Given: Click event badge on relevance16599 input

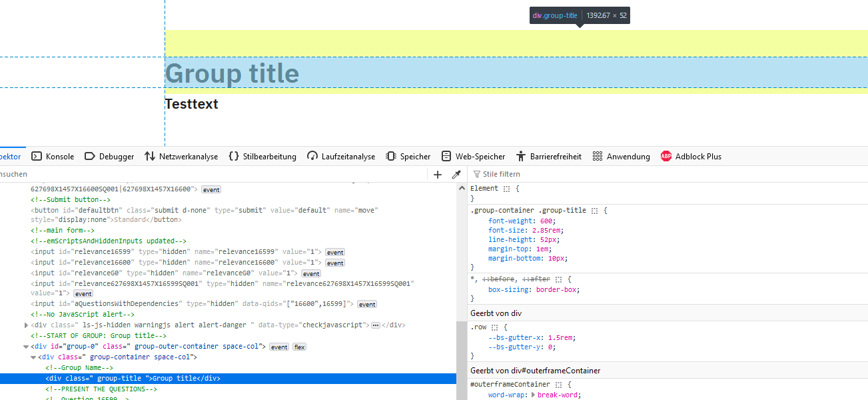Looking at the screenshot, I should [x=335, y=252].
